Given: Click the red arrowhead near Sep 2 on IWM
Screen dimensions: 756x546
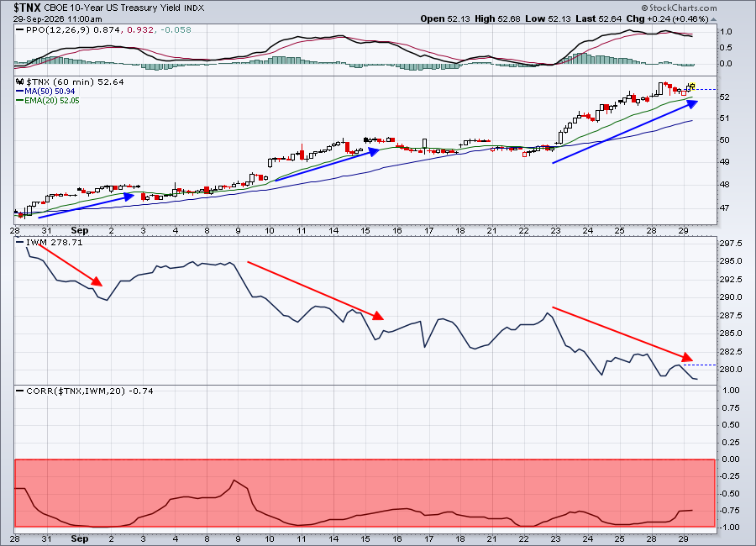Looking at the screenshot, I should [x=97, y=281].
